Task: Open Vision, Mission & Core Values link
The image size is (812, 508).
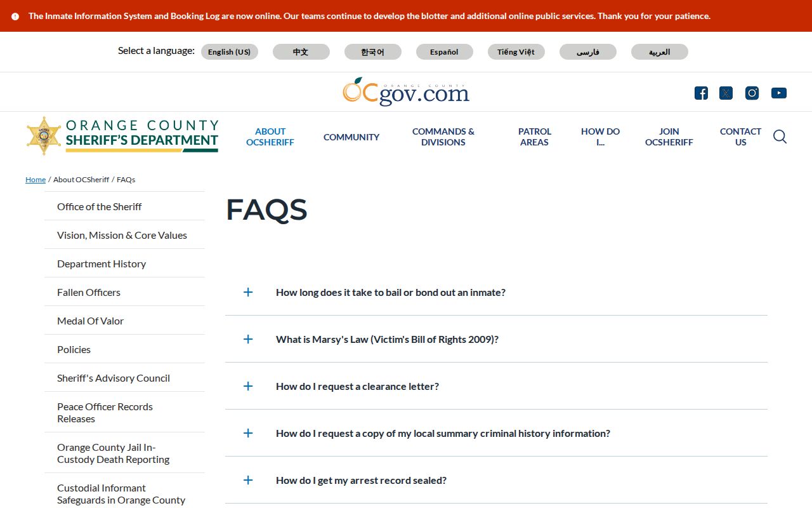Action: point(124,235)
